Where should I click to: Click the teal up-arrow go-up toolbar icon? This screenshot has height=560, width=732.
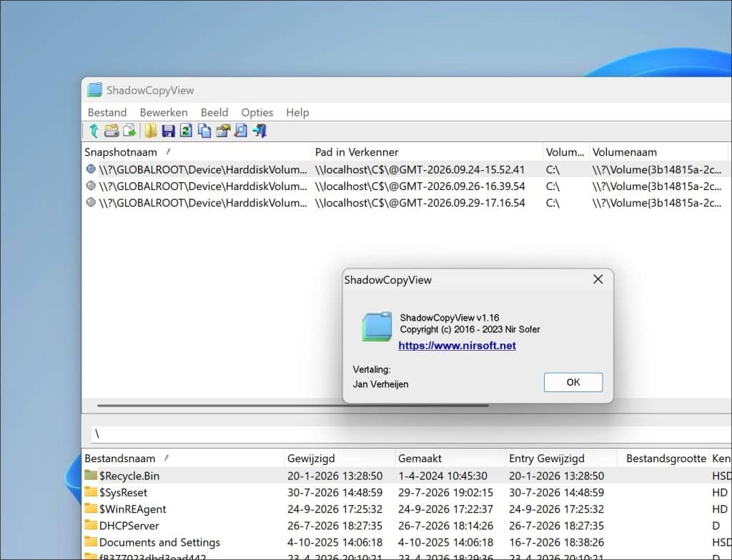[x=94, y=131]
